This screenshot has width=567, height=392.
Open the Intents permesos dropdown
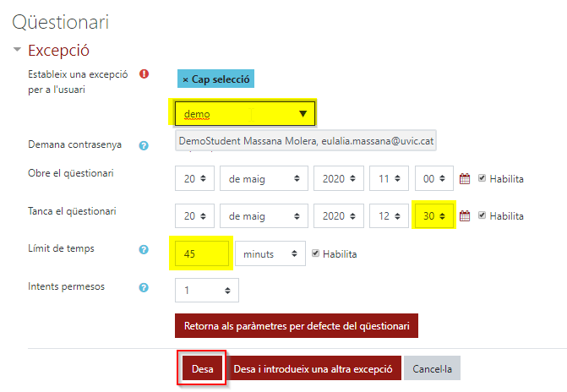[206, 291]
